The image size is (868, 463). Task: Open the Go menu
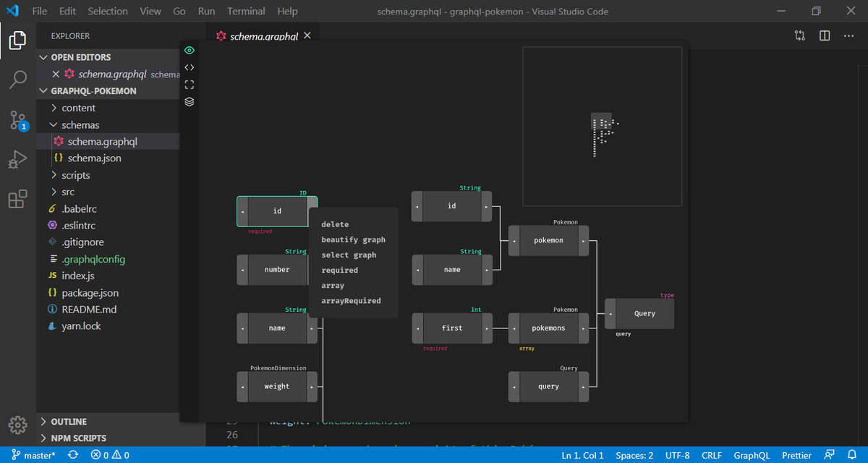coord(179,12)
